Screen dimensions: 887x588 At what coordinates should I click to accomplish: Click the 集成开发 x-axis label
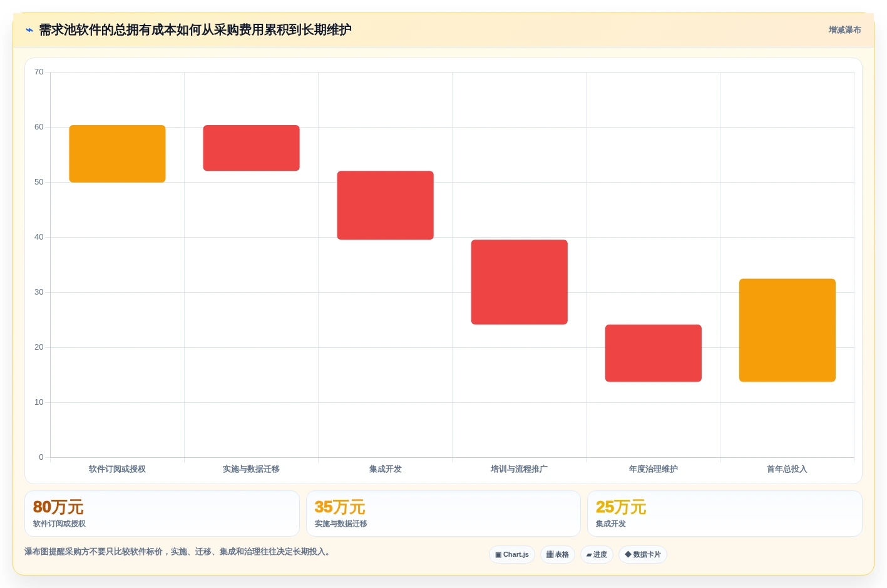[385, 469]
